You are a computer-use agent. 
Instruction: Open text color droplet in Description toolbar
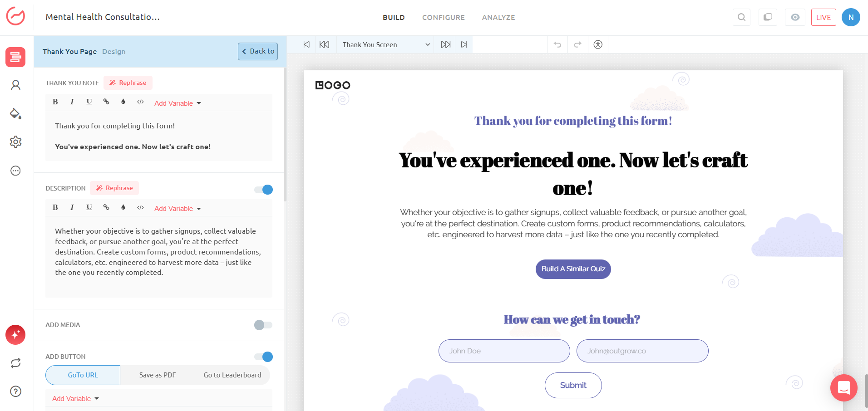coord(123,207)
